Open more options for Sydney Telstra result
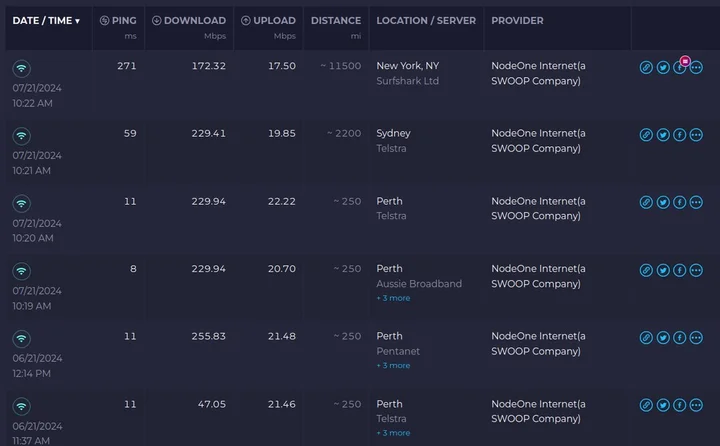 696,135
